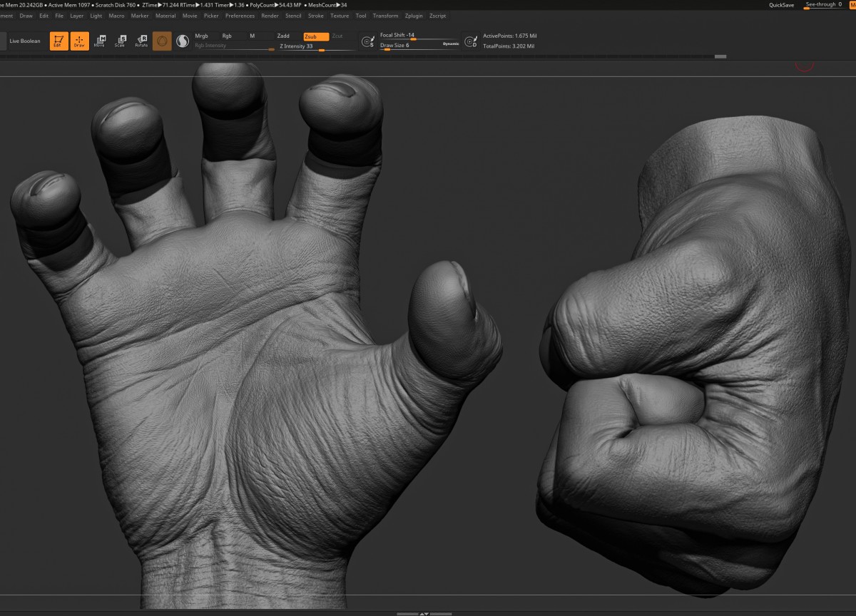The height and width of the screenshot is (616, 856).
Task: Switch to the Scale tool
Action: pos(121,41)
